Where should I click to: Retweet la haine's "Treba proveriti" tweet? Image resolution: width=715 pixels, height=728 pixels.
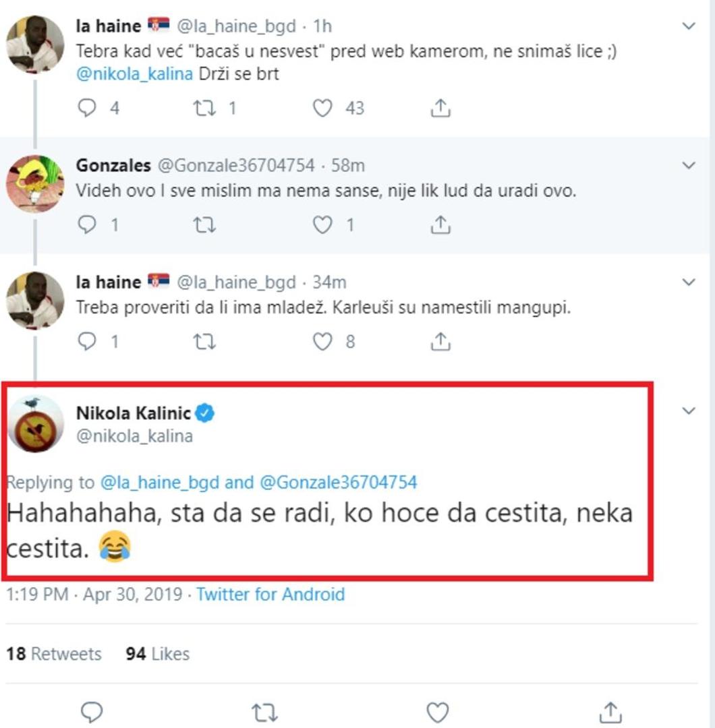204,342
